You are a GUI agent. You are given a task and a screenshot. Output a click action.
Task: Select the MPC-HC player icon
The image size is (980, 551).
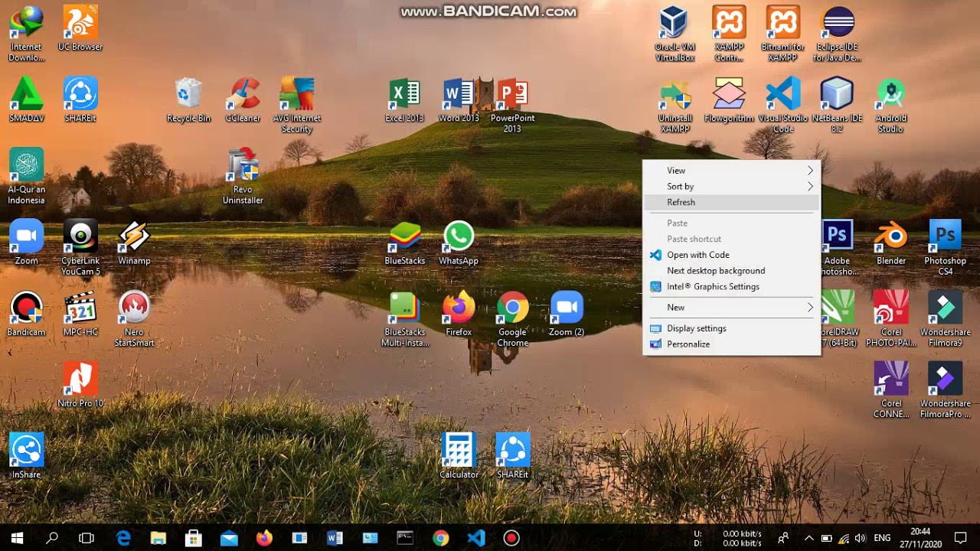[x=80, y=313]
